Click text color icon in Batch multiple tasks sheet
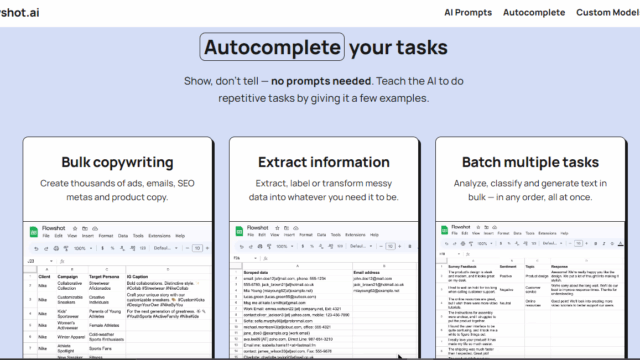The image size is (640, 360). coord(620,244)
